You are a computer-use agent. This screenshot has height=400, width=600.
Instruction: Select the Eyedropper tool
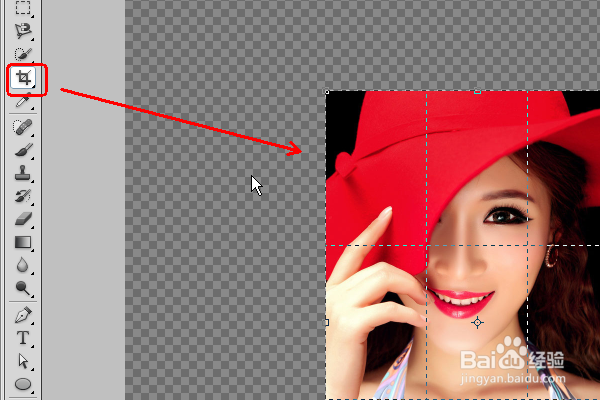(23, 101)
